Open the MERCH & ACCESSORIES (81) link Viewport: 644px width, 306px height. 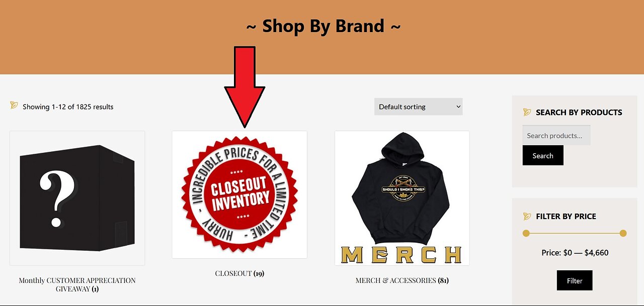tap(402, 280)
